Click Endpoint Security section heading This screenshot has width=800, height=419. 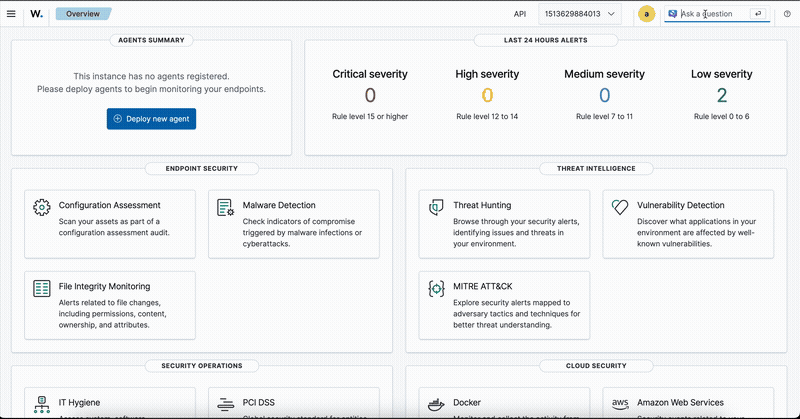point(202,168)
